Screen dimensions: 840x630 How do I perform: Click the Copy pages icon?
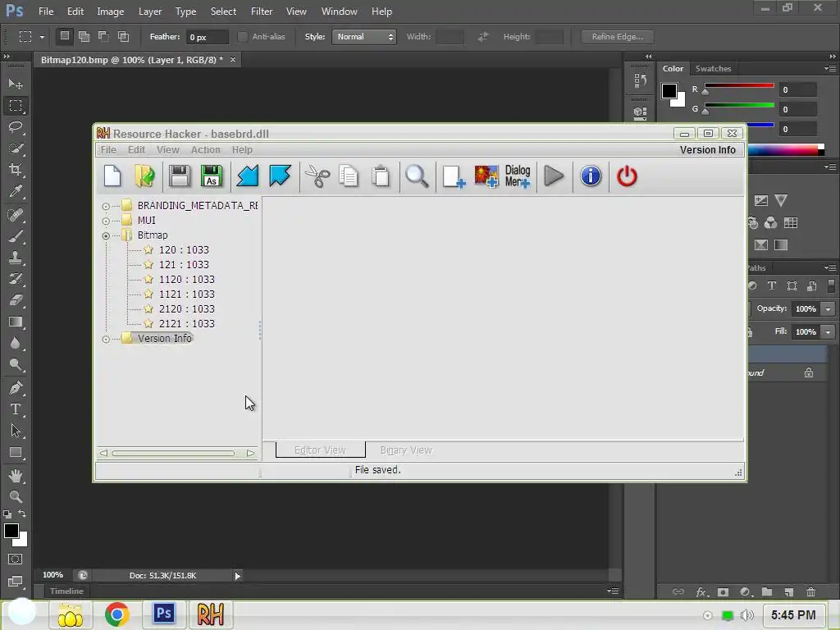click(349, 176)
